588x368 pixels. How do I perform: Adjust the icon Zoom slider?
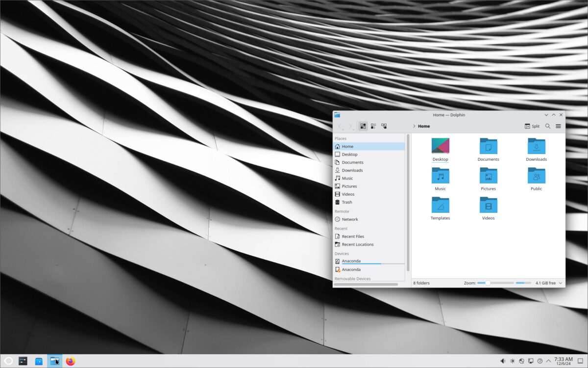487,283
